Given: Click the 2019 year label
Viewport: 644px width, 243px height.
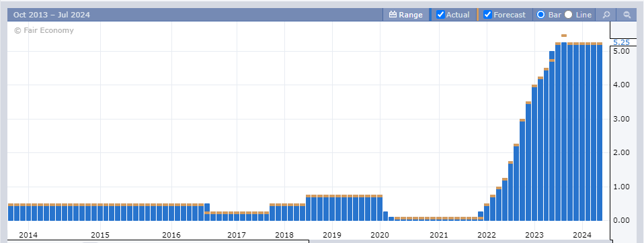Looking at the screenshot, I should (x=332, y=235).
